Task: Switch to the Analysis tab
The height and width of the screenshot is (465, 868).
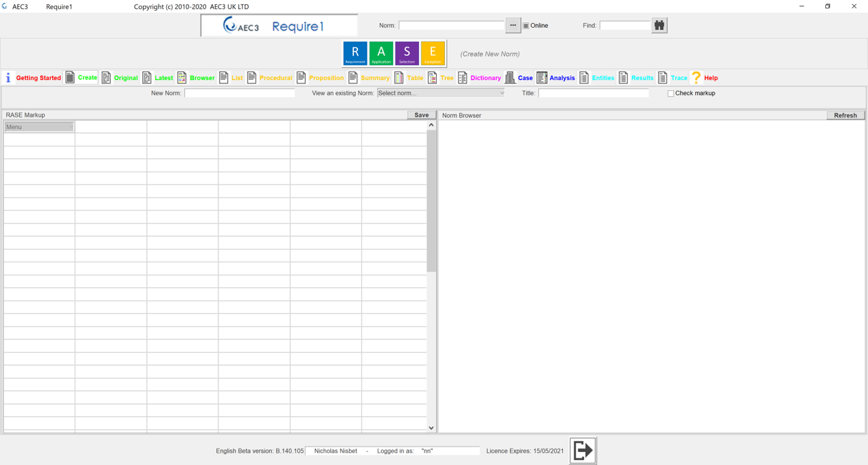Action: (x=562, y=78)
